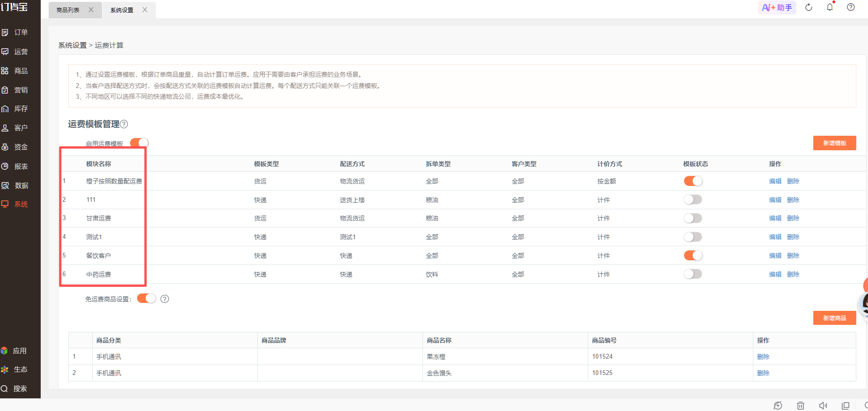
Task: Open the 生态 ecosystem sidebar item
Action: click(x=14, y=369)
